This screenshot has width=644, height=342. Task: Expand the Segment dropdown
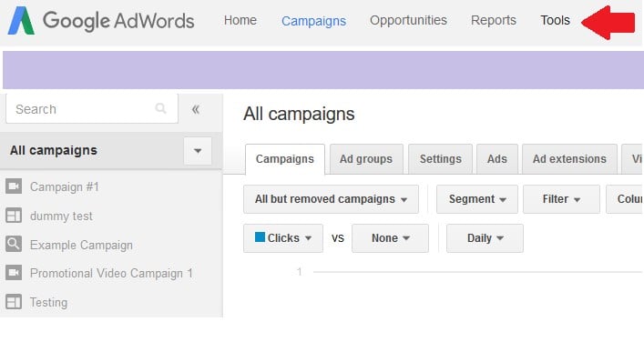tap(476, 199)
